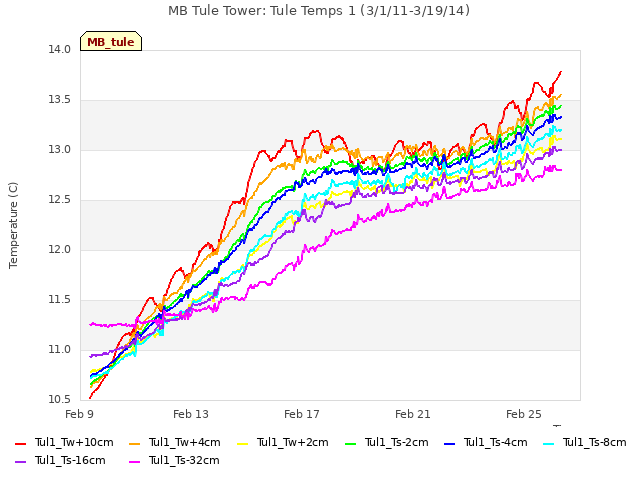Click the green Tul1_Ts-2cm legend swatch
Screen dimensions: 640x480
350,443
